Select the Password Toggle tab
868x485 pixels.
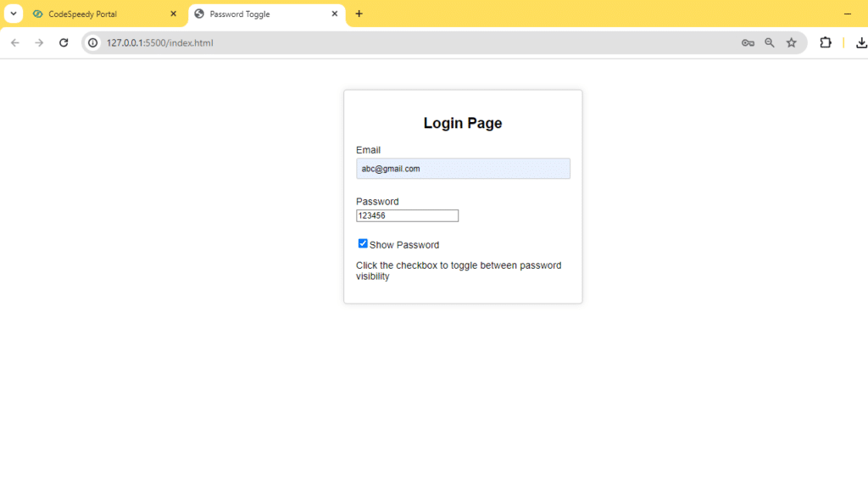tap(267, 14)
